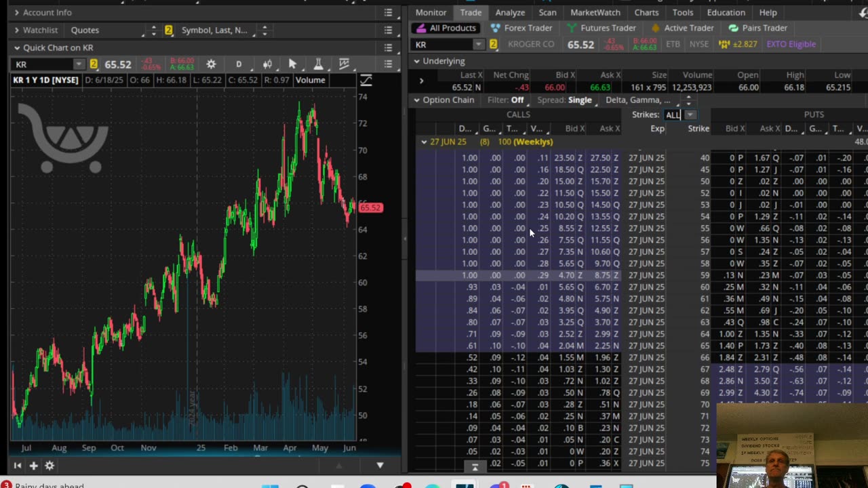The height and width of the screenshot is (488, 868).
Task: Switch to the Analyze tab
Action: tap(510, 12)
